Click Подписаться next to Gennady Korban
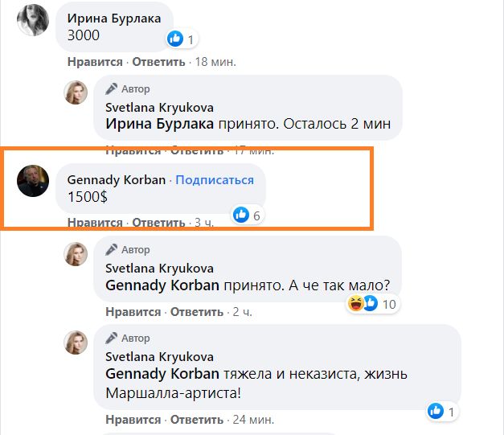This screenshot has width=504, height=435. tap(215, 180)
